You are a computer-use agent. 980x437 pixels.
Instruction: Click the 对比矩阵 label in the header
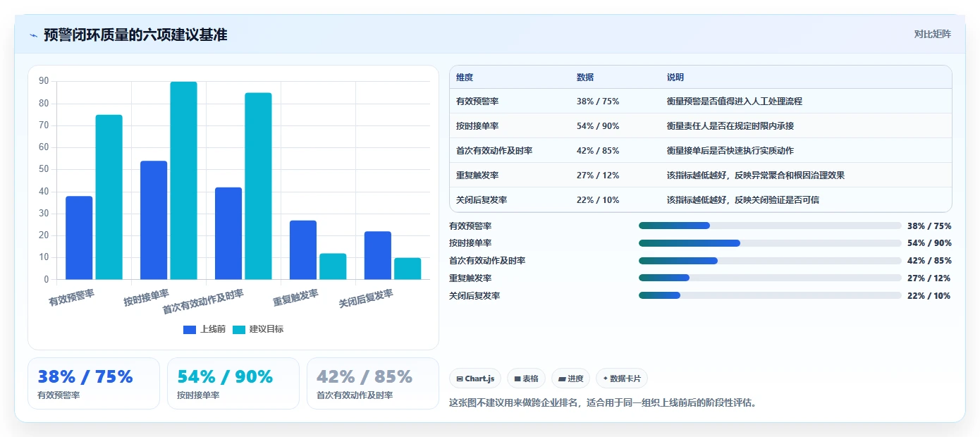pos(932,34)
